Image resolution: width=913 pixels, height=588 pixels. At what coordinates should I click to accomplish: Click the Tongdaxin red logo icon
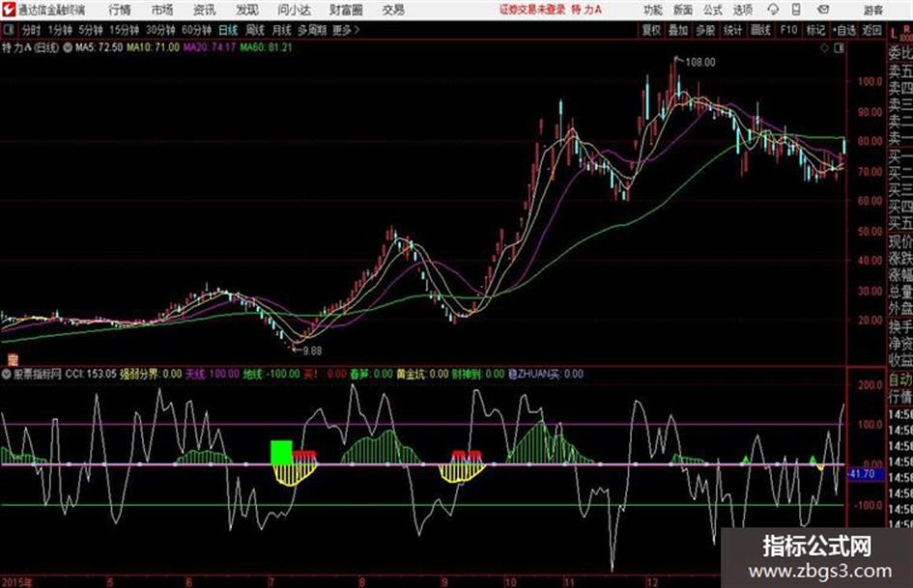click(9, 10)
